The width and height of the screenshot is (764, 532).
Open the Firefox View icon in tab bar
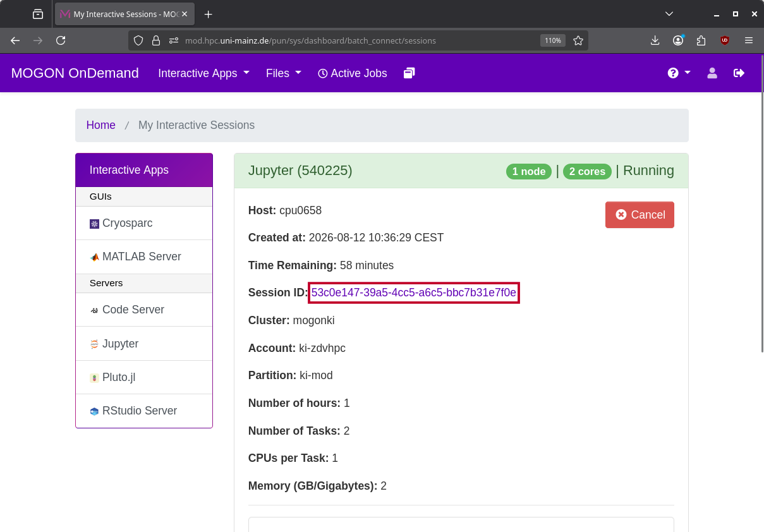pos(38,14)
